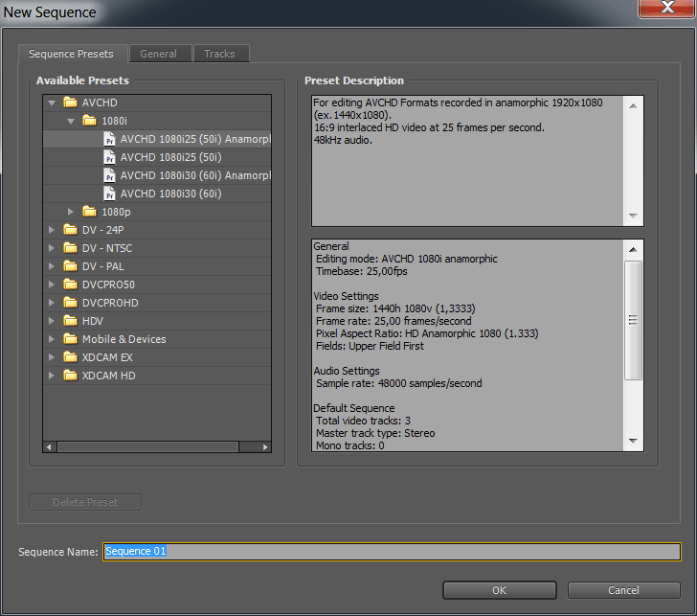Open the Tracks tab
The width and height of the screenshot is (697, 616).
[x=221, y=54]
